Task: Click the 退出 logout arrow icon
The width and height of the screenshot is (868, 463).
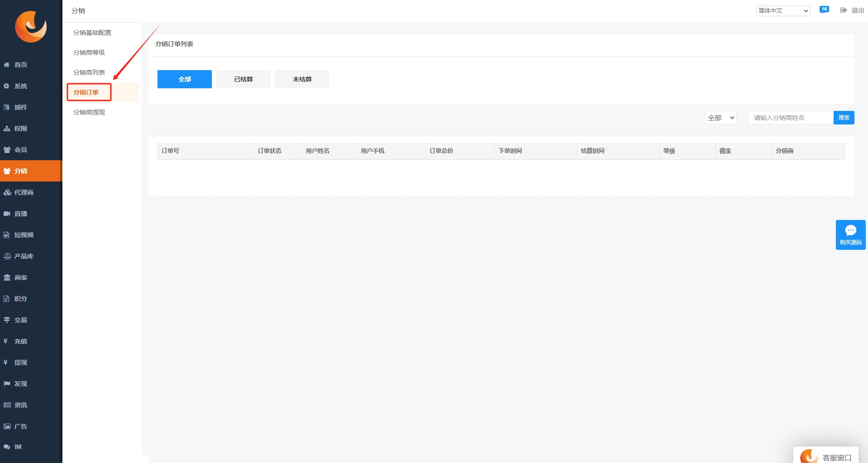Action: pyautogui.click(x=844, y=10)
